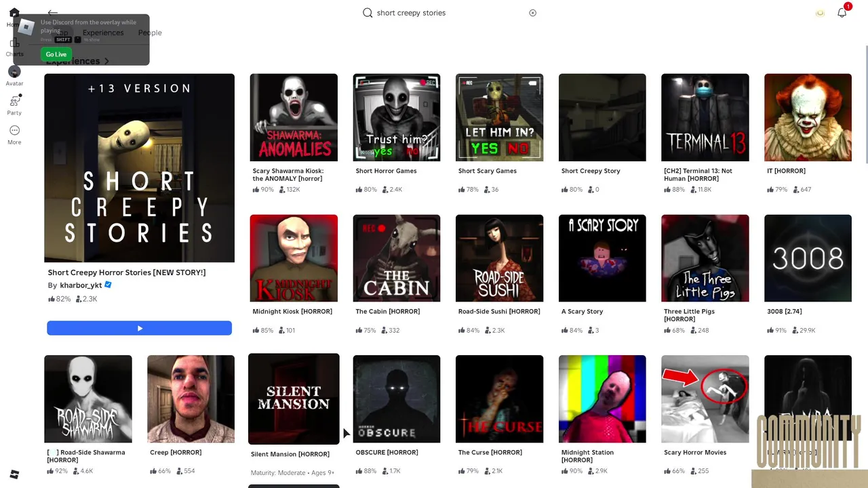The width and height of the screenshot is (868, 488).
Task: Open Silent Mansion thumbnail
Action: 294,399
